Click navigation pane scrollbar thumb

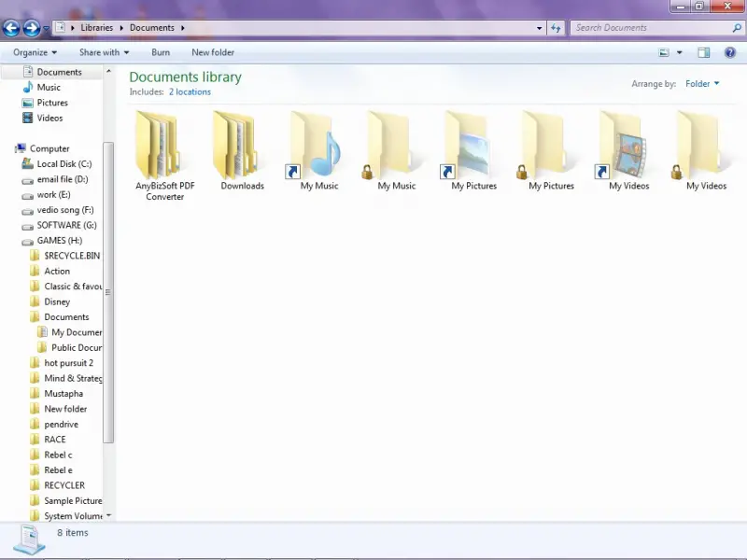tap(108, 292)
